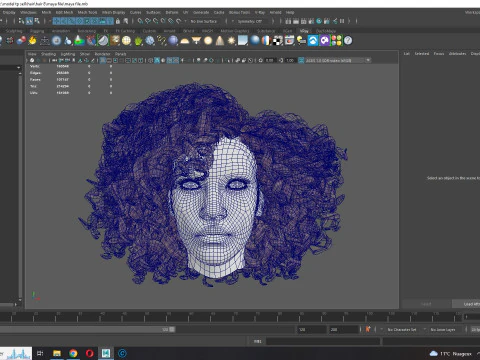Click the V-Ray fire shelf icon

pyautogui.click(x=32, y=40)
